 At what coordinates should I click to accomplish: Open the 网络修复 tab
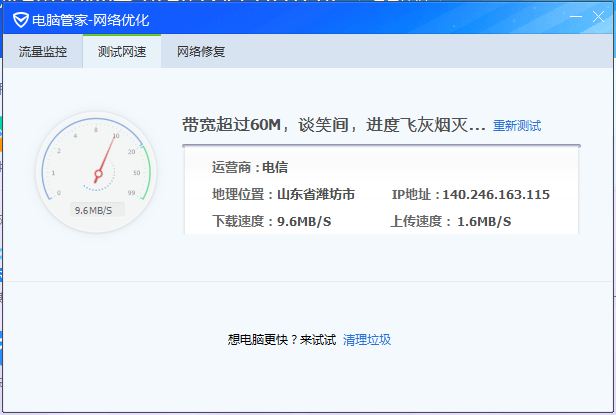pyautogui.click(x=201, y=51)
